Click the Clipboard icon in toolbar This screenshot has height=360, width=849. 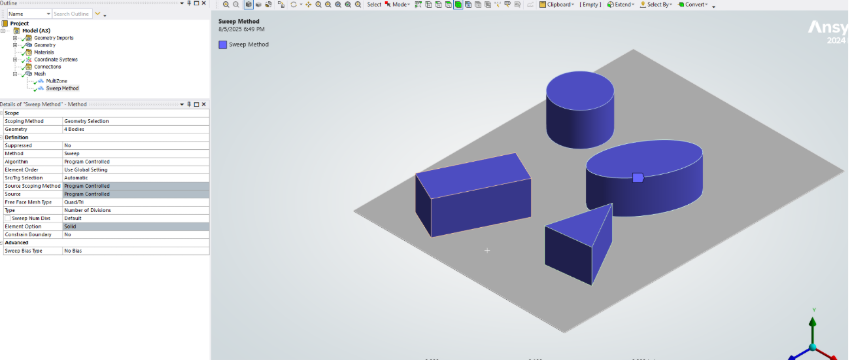(x=542, y=4)
